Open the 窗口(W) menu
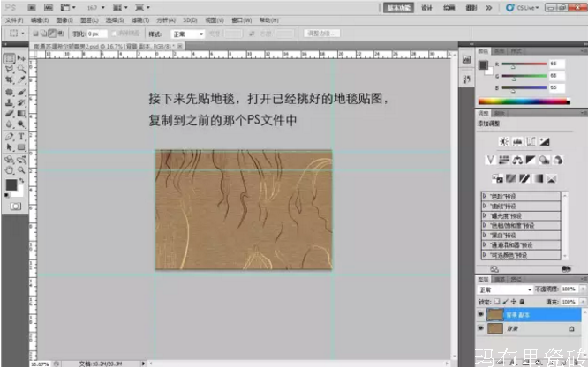The height and width of the screenshot is (368, 588). tap(242, 20)
